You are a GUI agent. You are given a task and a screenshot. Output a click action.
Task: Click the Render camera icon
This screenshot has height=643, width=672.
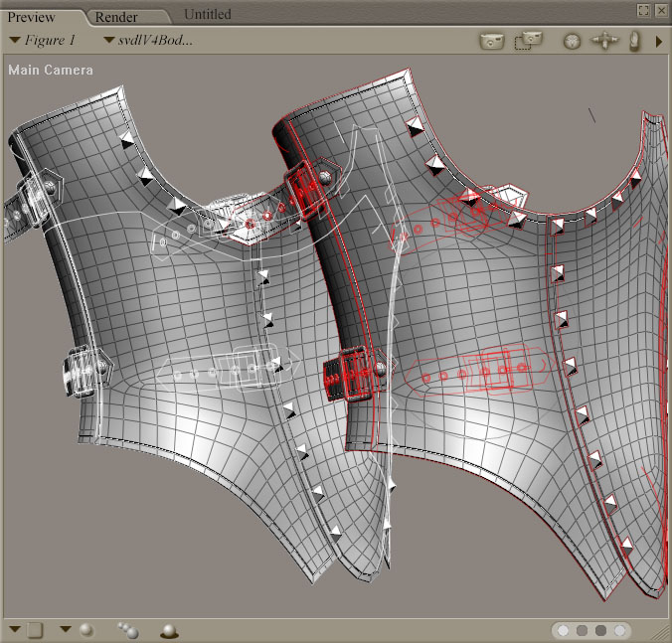491,41
